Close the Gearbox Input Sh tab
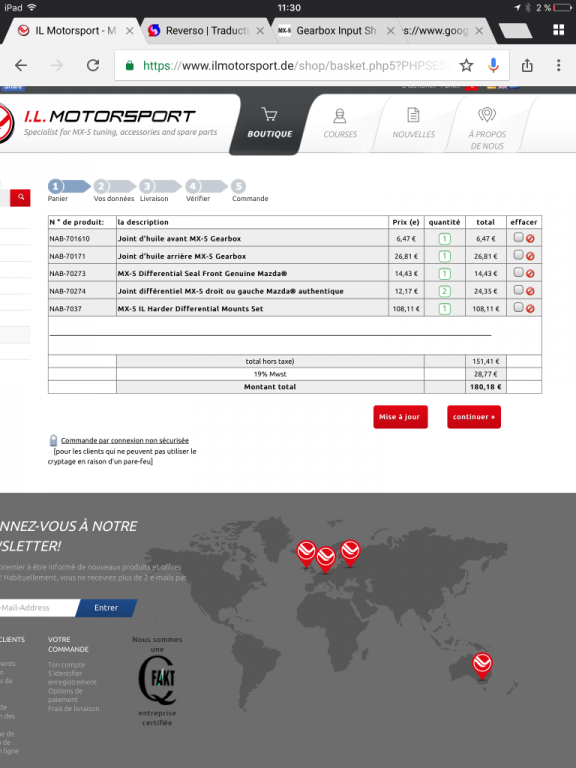576x768 pixels. click(x=390, y=31)
